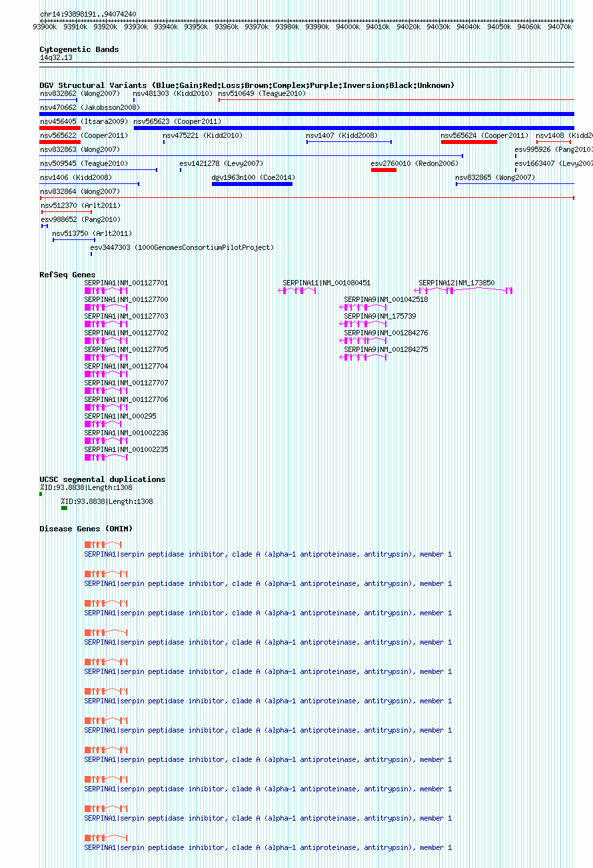593x868 pixels.
Task: Open the Cytogenetic Bands track heading
Action: click(79, 49)
